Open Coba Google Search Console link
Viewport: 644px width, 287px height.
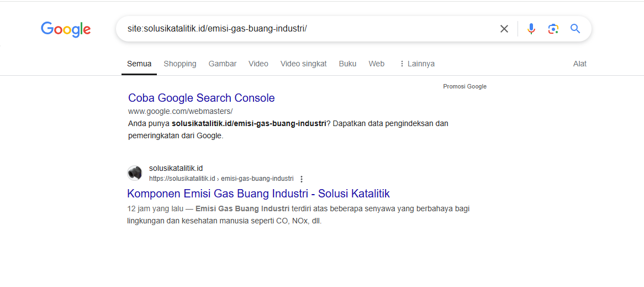point(201,98)
